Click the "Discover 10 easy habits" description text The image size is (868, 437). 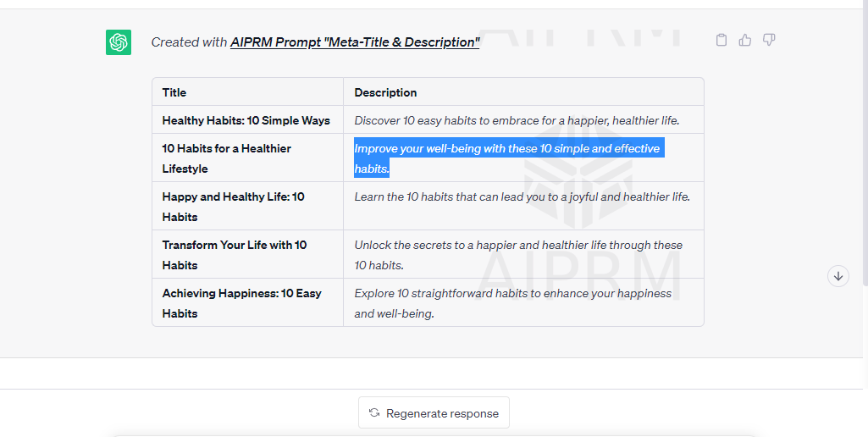click(x=517, y=120)
